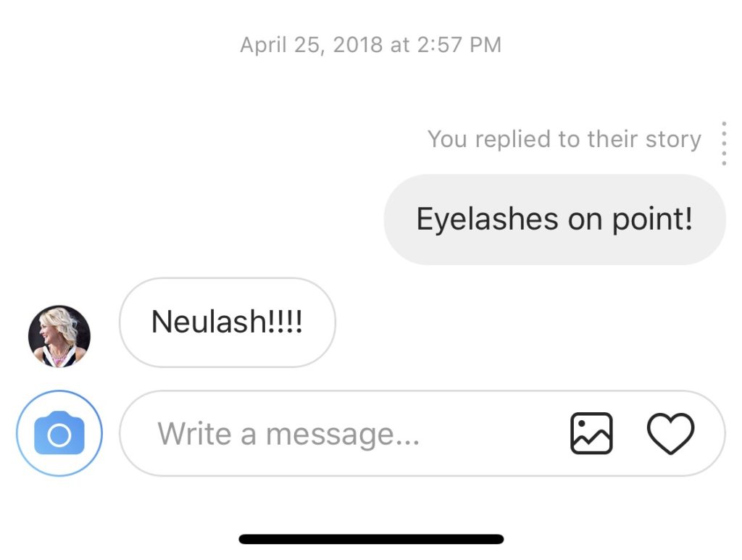
Task: Select the "Eyelashes on point!" message bubble
Action: (554, 220)
